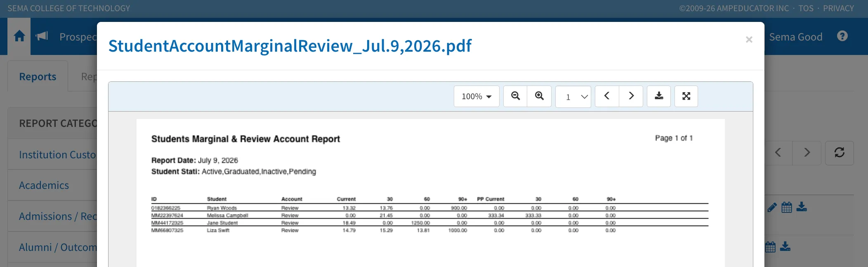This screenshot has width=868, height=267.
Task: Select the Academics report category
Action: pyautogui.click(x=44, y=185)
